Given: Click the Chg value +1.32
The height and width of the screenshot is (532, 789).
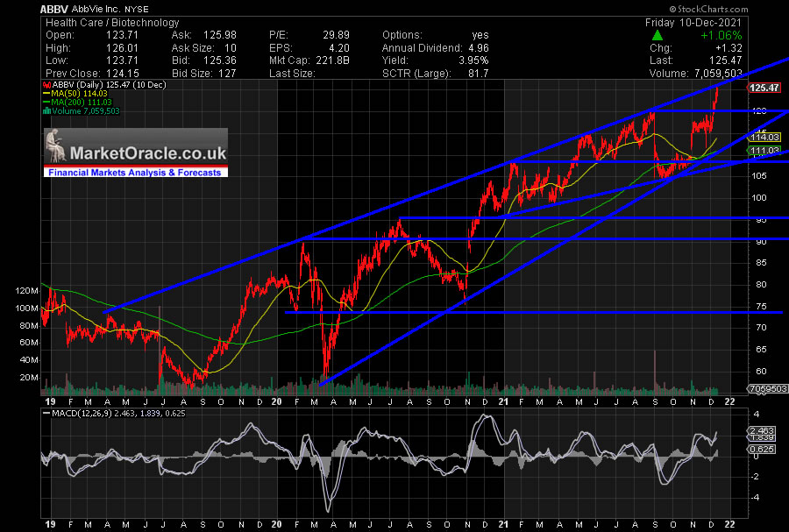Looking at the screenshot, I should 729,48.
